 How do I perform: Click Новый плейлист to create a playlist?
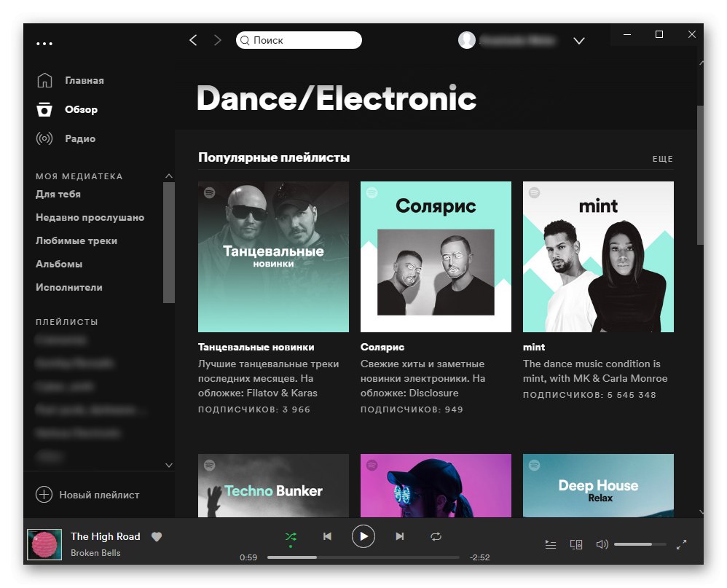[99, 495]
